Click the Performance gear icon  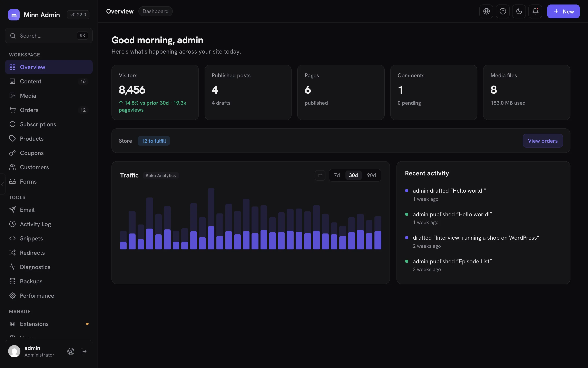pyautogui.click(x=12, y=295)
